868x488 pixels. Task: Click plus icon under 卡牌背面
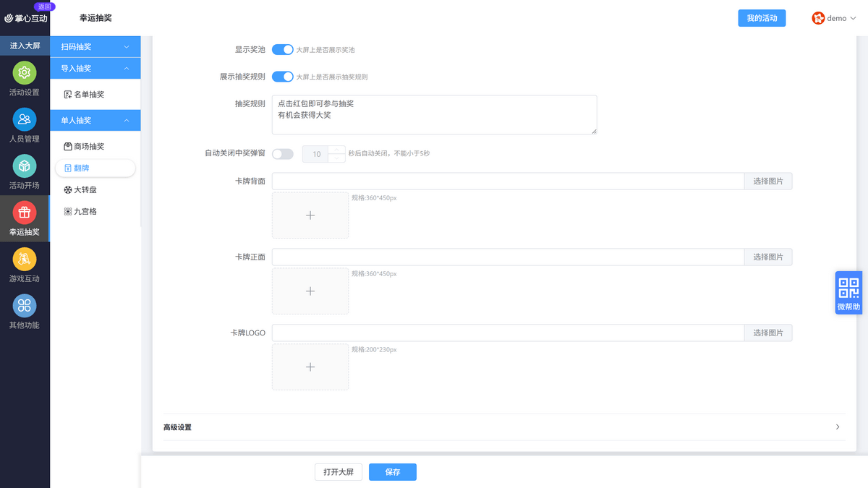(x=310, y=215)
